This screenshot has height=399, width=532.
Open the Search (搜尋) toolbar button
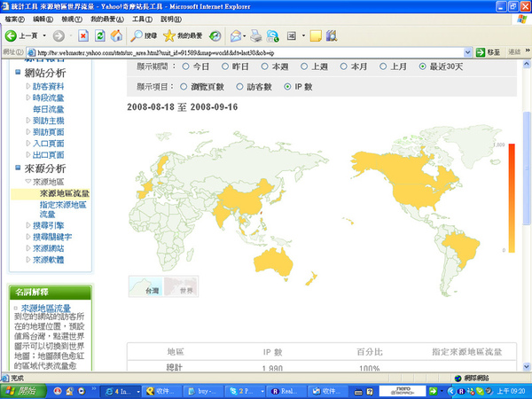coord(143,35)
